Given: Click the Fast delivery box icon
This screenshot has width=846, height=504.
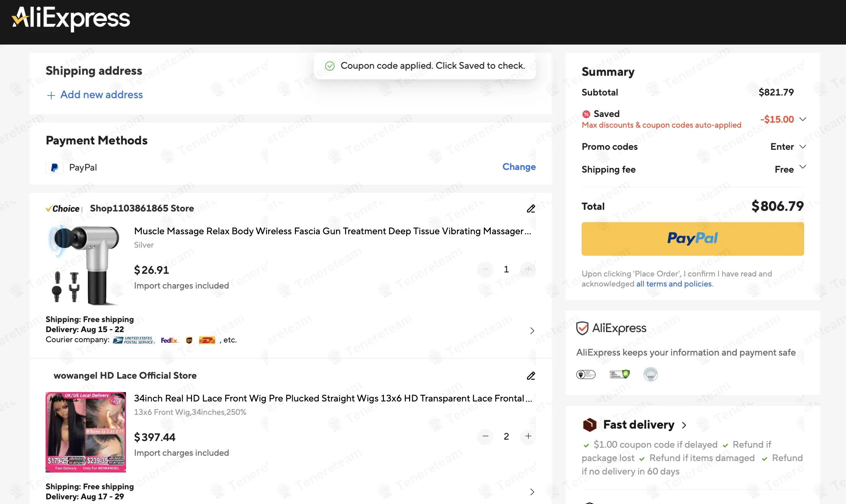Looking at the screenshot, I should (x=590, y=425).
